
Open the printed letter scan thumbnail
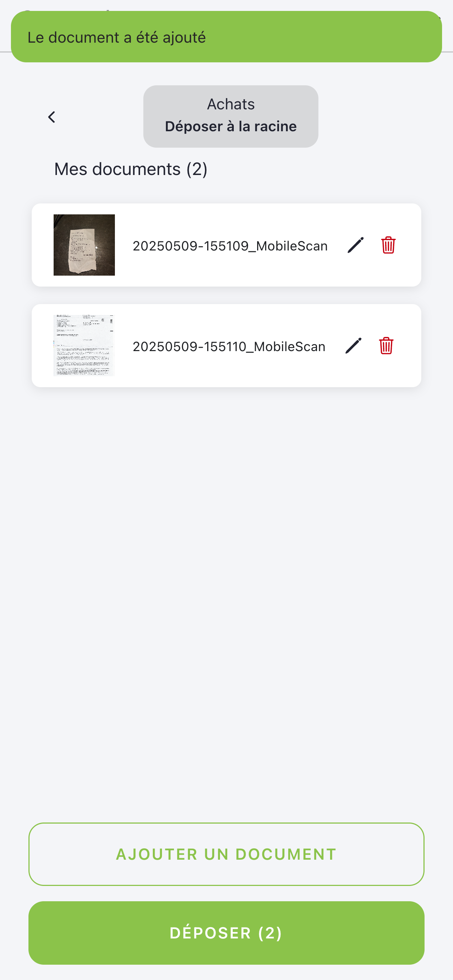coord(84,345)
